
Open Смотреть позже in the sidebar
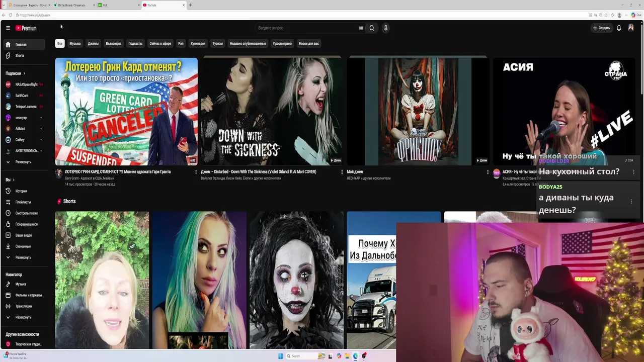click(x=24, y=213)
